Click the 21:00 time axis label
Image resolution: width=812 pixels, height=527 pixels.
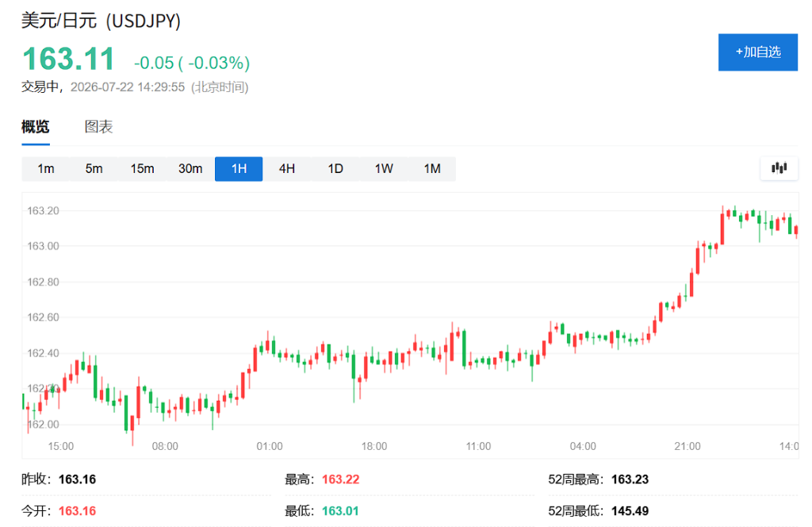688,446
